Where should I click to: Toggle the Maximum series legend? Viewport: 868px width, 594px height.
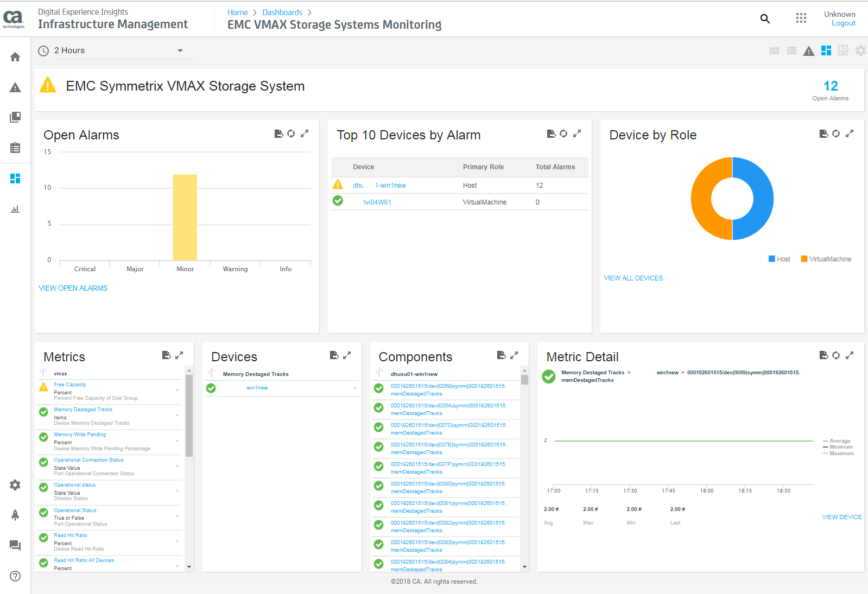[839, 454]
